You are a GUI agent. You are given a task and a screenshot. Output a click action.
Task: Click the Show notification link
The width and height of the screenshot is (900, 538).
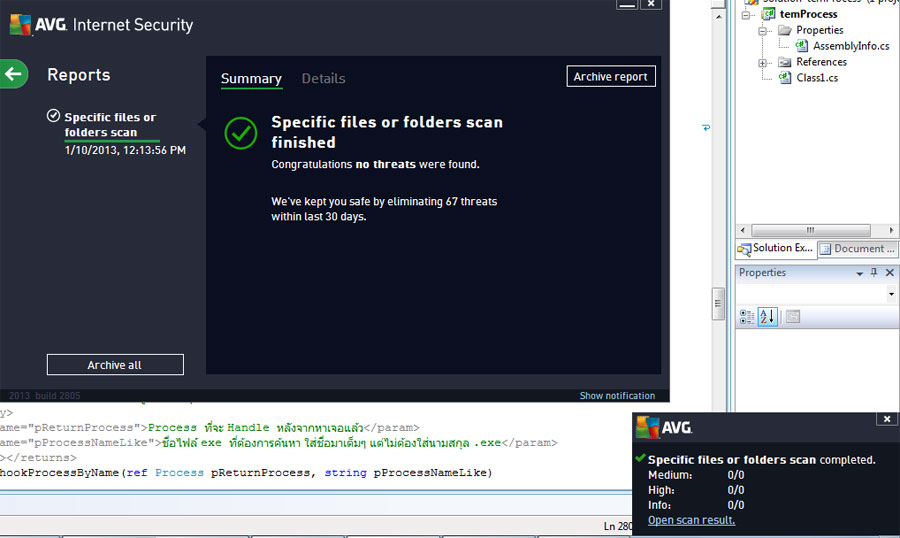click(x=617, y=396)
